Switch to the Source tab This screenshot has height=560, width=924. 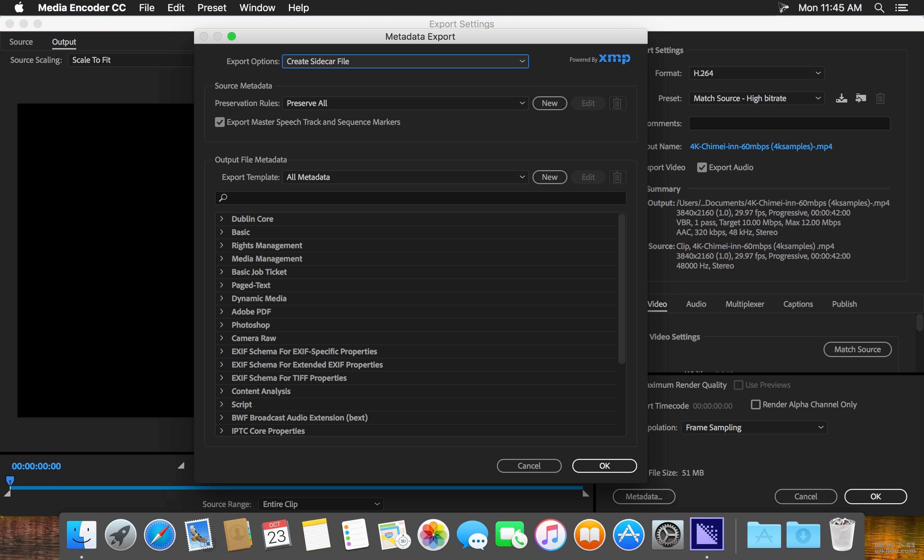(x=21, y=41)
